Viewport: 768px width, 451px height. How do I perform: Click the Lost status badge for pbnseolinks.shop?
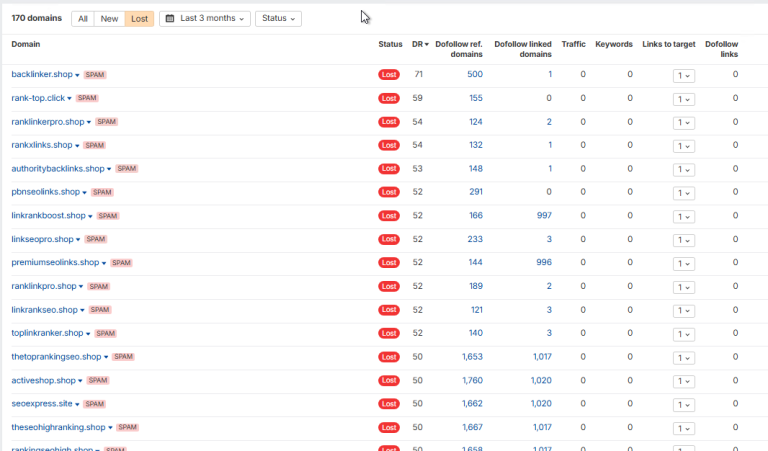pyautogui.click(x=389, y=192)
